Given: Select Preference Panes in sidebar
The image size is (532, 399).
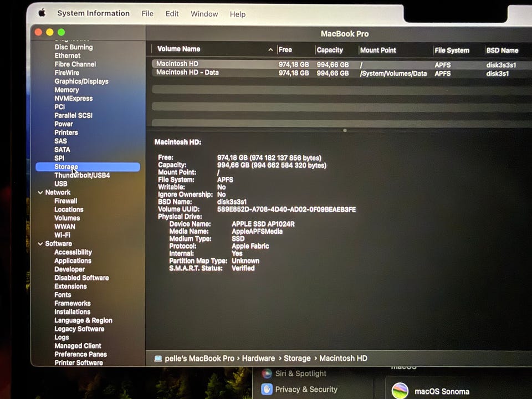Looking at the screenshot, I should 80,354.
